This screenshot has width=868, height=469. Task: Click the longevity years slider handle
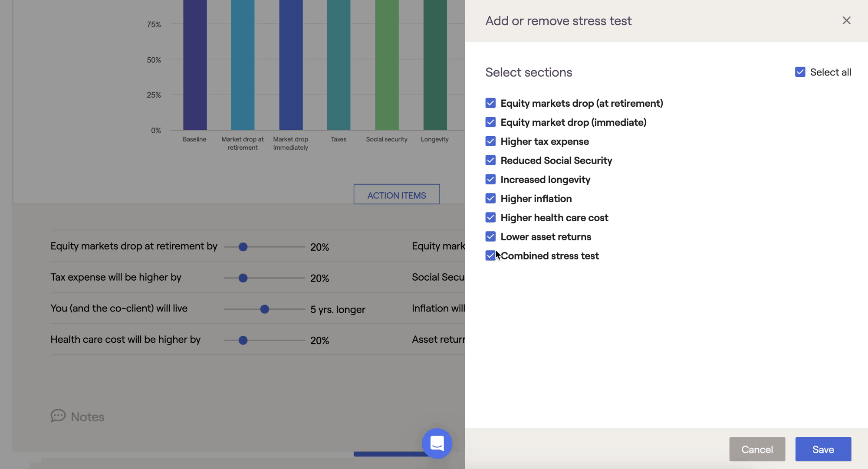pyautogui.click(x=264, y=309)
